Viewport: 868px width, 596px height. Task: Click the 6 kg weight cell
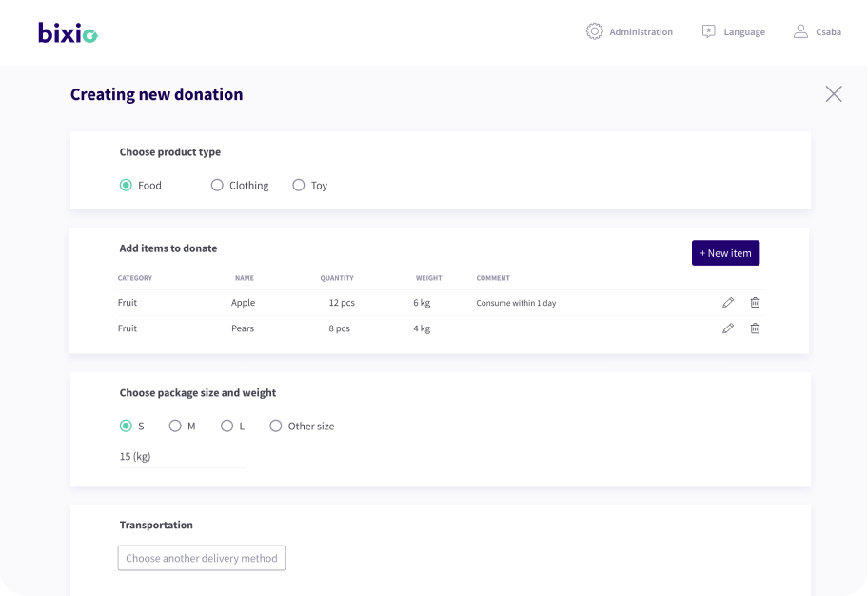click(422, 303)
